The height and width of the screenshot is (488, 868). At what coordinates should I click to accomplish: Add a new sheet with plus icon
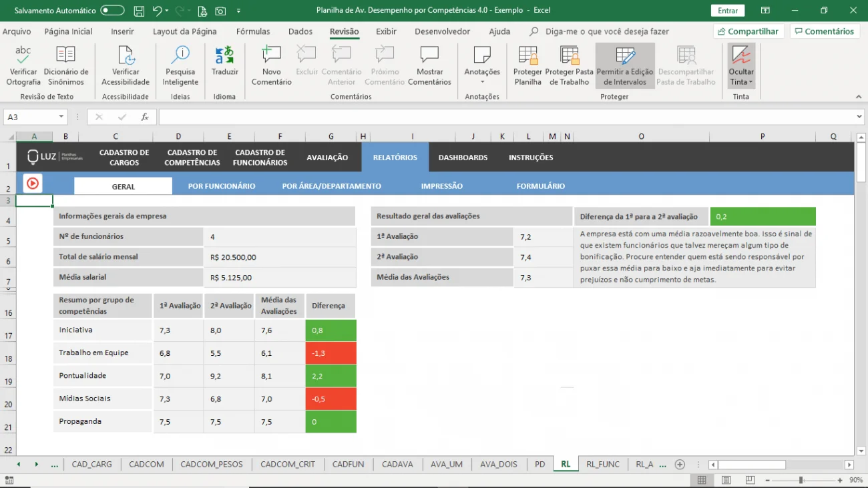pos(680,465)
